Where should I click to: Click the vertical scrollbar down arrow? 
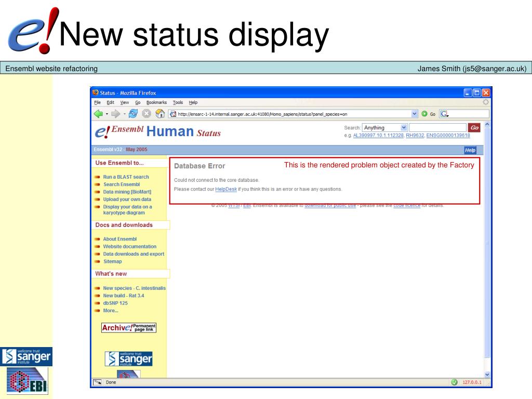(x=487, y=375)
